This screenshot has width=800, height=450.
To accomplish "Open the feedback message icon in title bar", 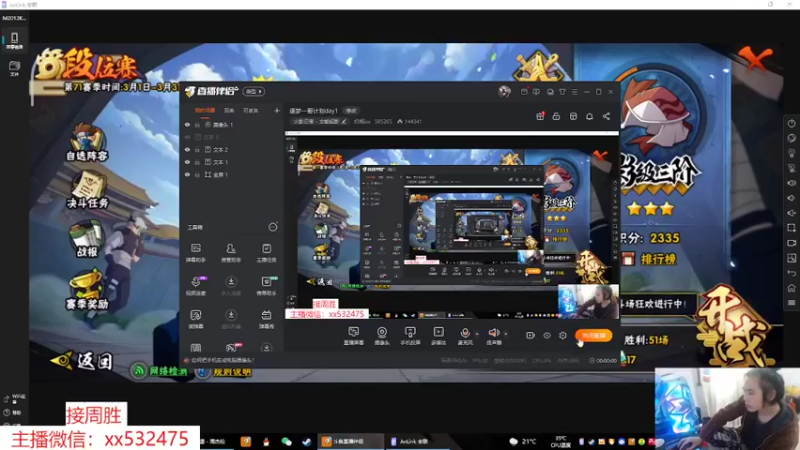I will (536, 92).
